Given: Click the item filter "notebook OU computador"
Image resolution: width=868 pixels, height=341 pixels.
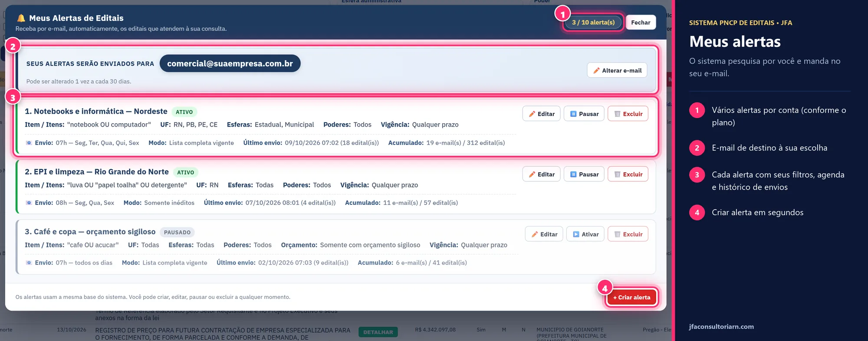Looking at the screenshot, I should click(x=109, y=125).
